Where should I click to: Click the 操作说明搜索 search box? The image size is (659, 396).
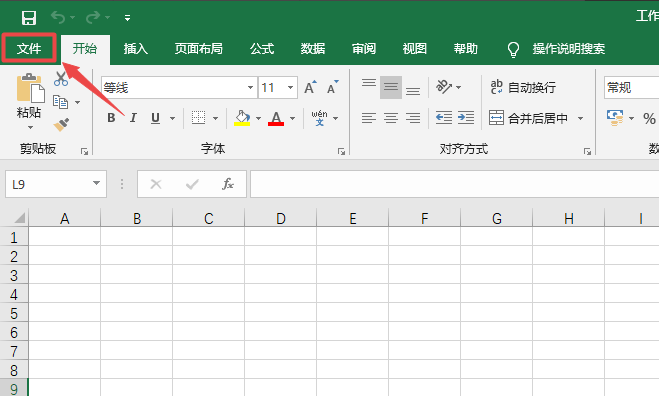coord(569,49)
